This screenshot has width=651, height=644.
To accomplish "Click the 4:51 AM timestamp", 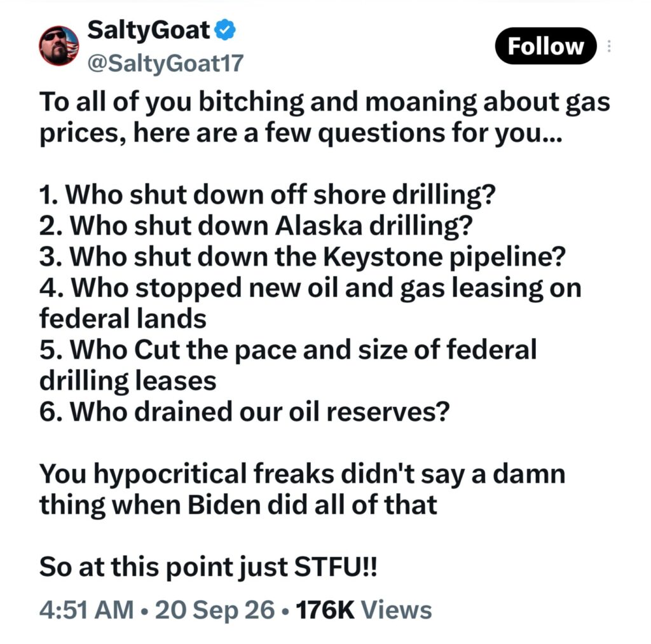I will 86,610.
